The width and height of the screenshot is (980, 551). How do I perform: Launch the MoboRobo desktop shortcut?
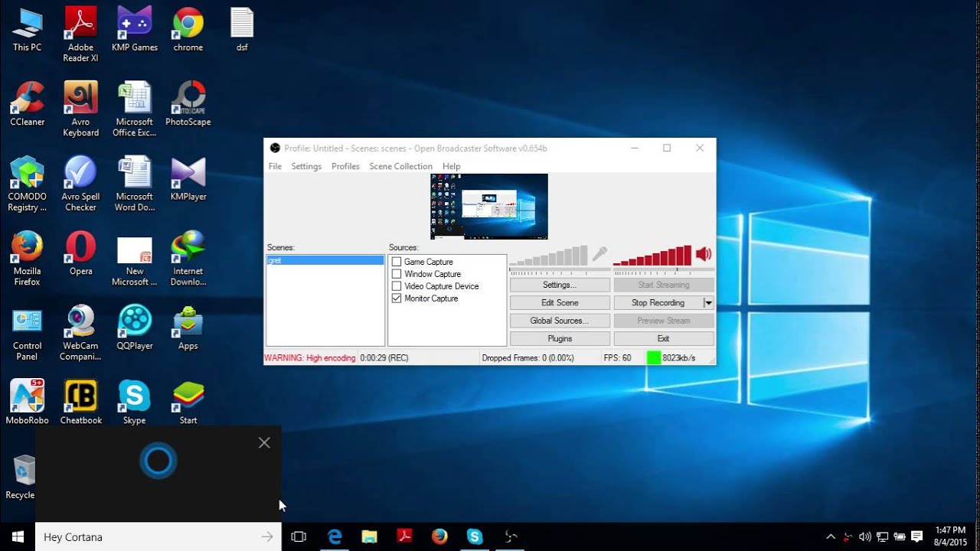(27, 402)
